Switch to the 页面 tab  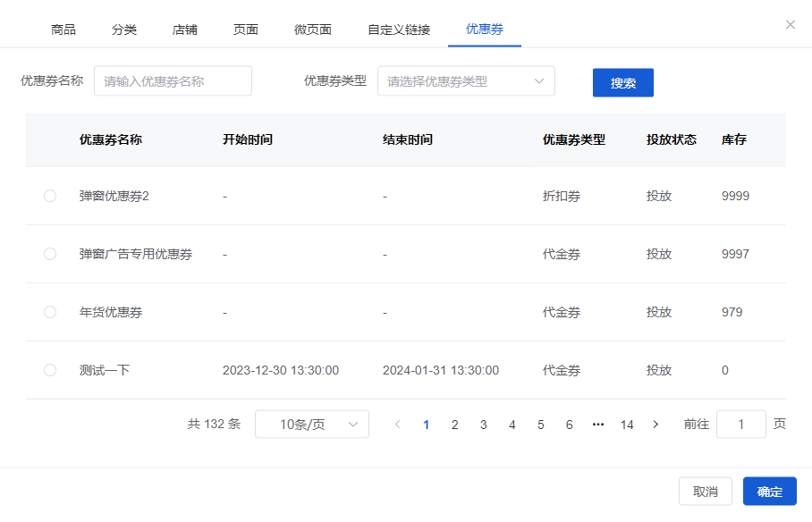pyautogui.click(x=245, y=29)
